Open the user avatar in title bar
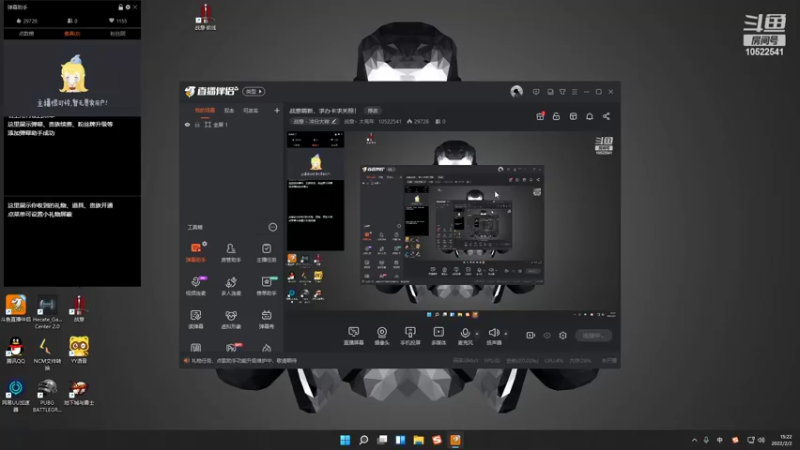800x450 pixels. click(x=516, y=91)
